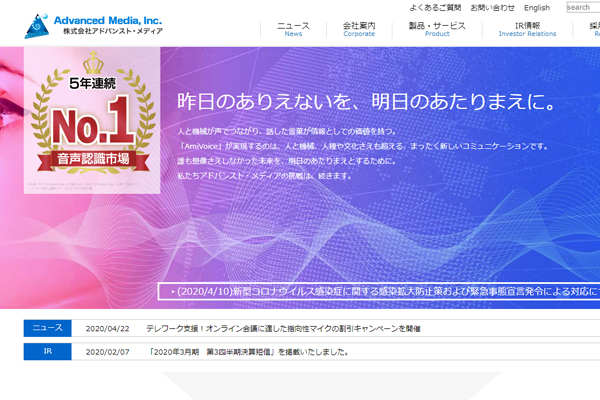Click the headline 昨日のありえないを、明日のあたりまえに。

[x=366, y=102]
